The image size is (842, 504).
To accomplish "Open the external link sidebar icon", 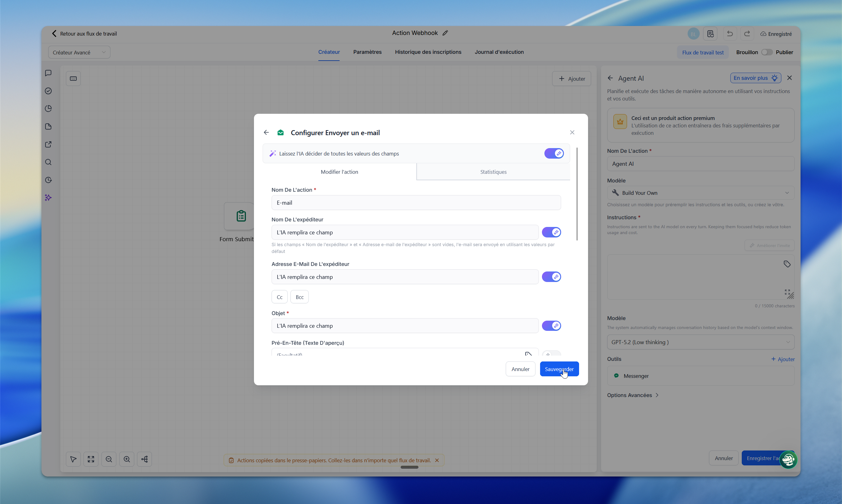I will pyautogui.click(x=48, y=144).
